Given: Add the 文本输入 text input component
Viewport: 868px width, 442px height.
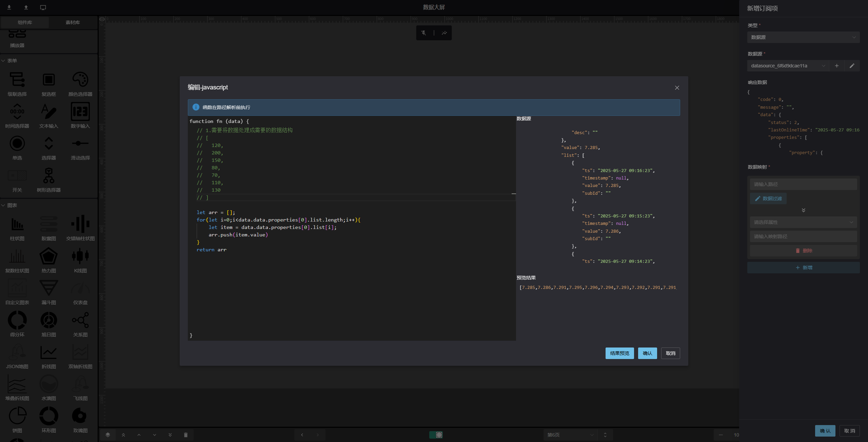Looking at the screenshot, I should [49, 111].
